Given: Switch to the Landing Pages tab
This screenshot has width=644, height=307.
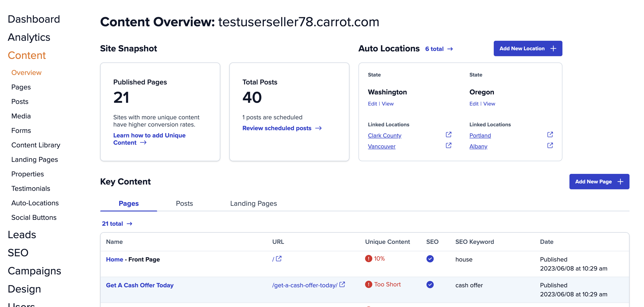Looking at the screenshot, I should coord(253,203).
